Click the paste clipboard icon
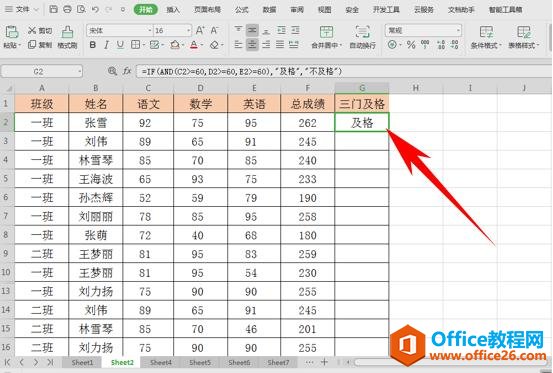This screenshot has width=553, height=373. 12,32
